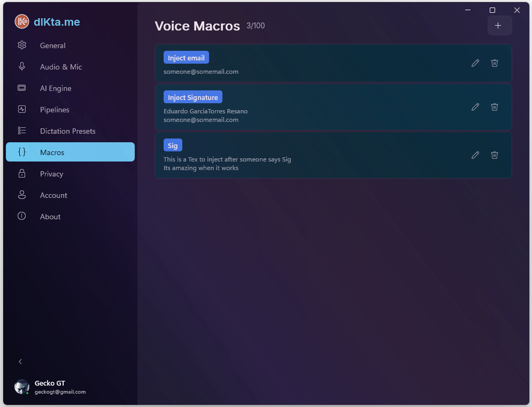Add a new voice macro
Viewport: 532px width, 407px height.
coord(499,25)
